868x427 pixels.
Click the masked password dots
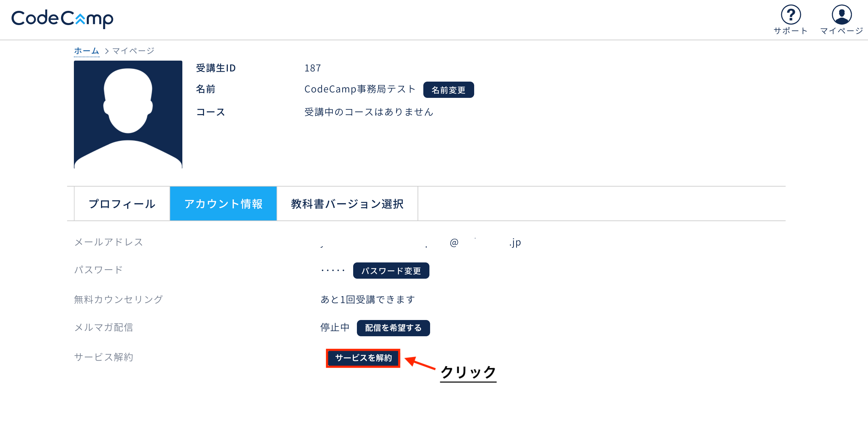tap(333, 271)
